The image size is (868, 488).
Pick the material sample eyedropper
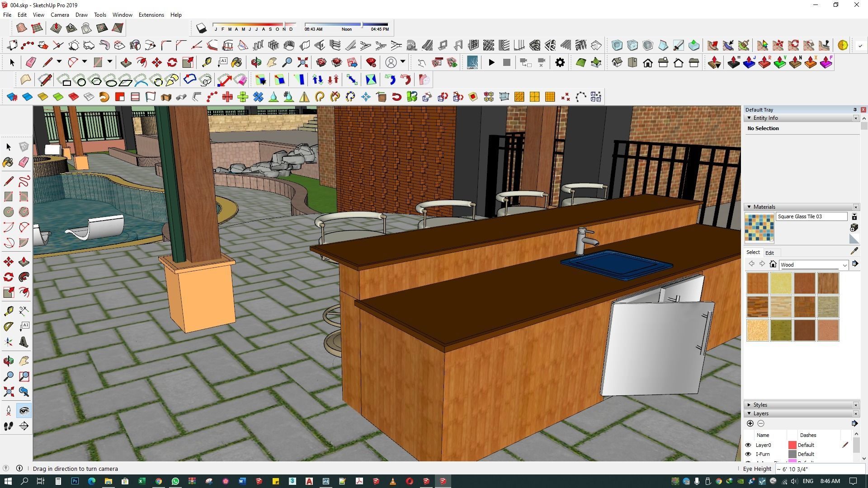pos(854,251)
